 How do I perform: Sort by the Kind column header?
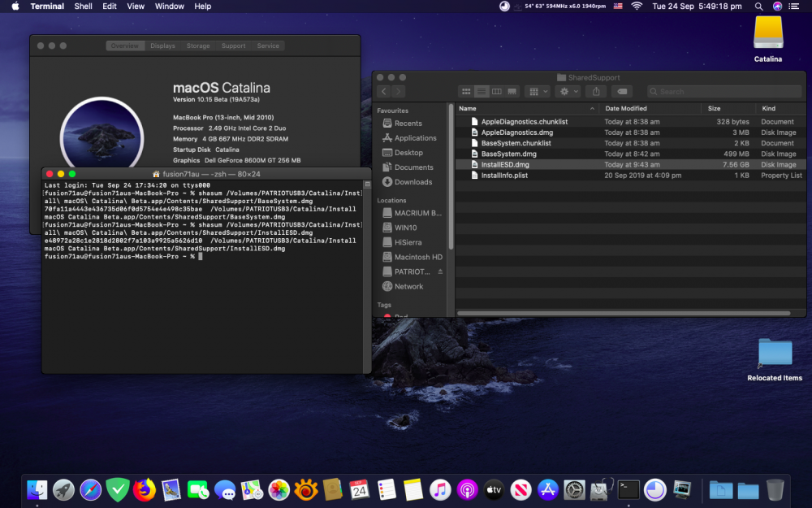(x=781, y=108)
